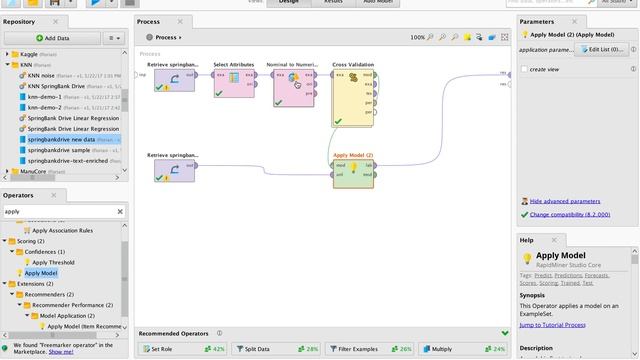Click the reset zoom magnifier in the Process toolbar
This screenshot has height=360, width=640.
pos(454,37)
